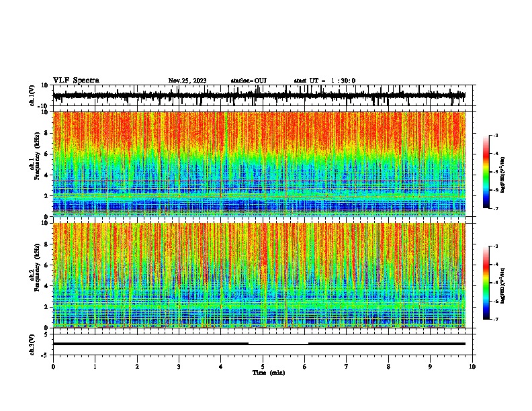
Task: Click the "9" tick label on the Time axis
Action: pos(430,367)
